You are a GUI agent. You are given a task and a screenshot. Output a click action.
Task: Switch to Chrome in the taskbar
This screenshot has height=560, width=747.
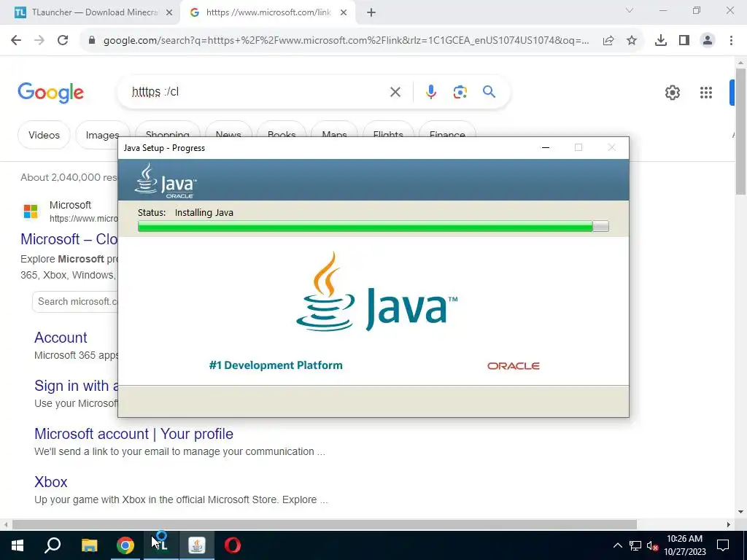pyautogui.click(x=125, y=545)
